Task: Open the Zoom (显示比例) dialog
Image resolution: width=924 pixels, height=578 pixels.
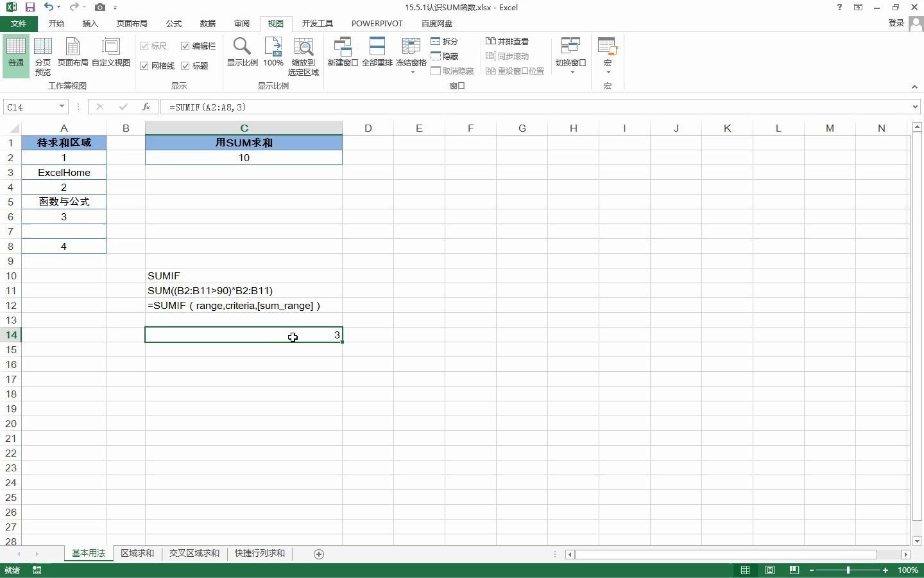Action: point(243,53)
